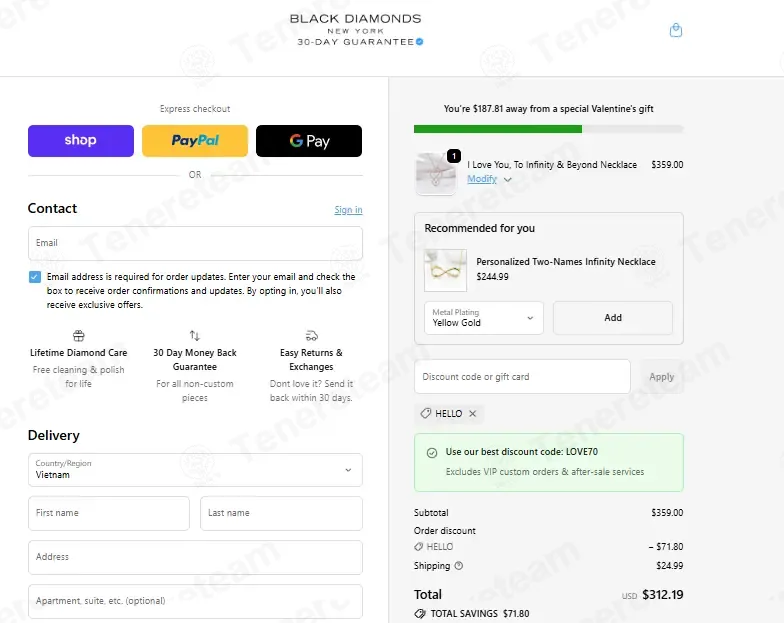The width and height of the screenshot is (784, 623).
Task: Click the shipping help question icon
Action: [x=458, y=566]
